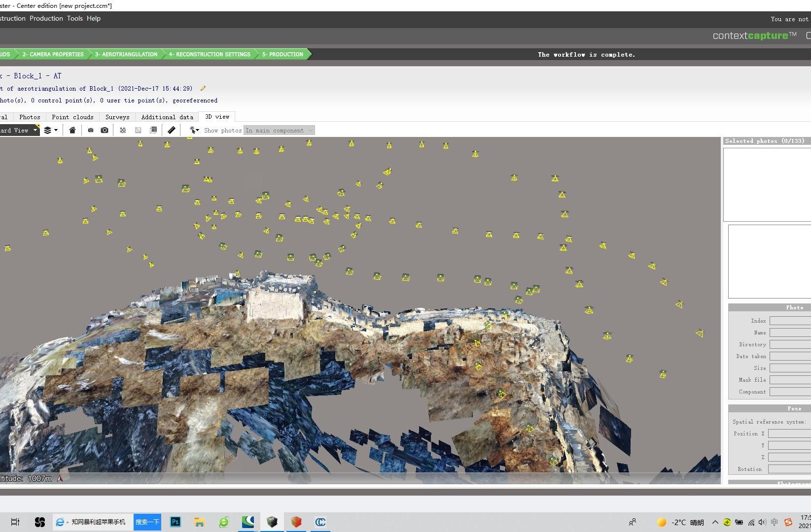Viewport: 811px width, 532px height.
Task: Click the Position X input field
Action: (x=789, y=433)
